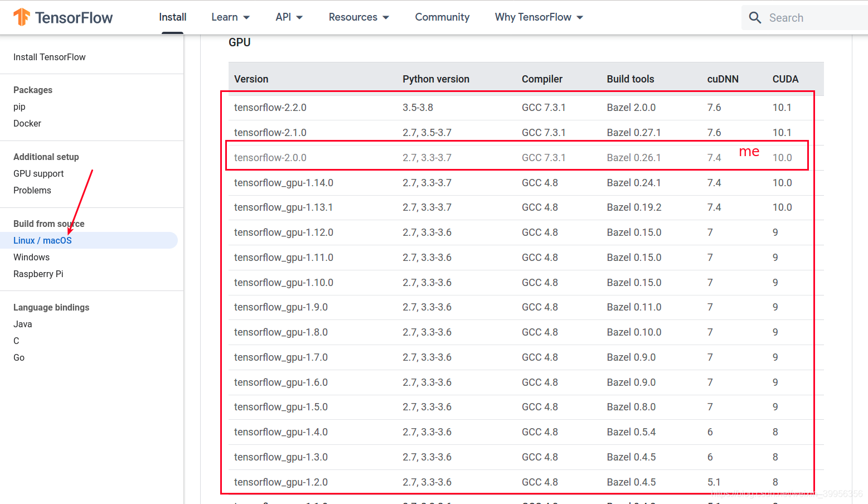The image size is (868, 504).
Task: Click Bazel 0.10.0 cell
Action: pyautogui.click(x=634, y=332)
